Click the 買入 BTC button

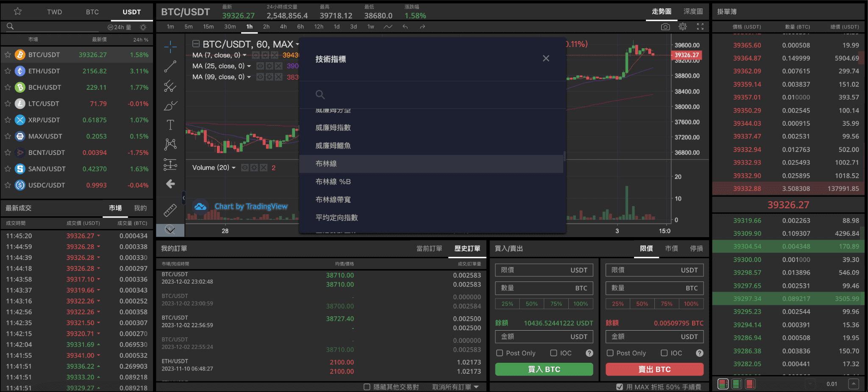[x=544, y=369]
